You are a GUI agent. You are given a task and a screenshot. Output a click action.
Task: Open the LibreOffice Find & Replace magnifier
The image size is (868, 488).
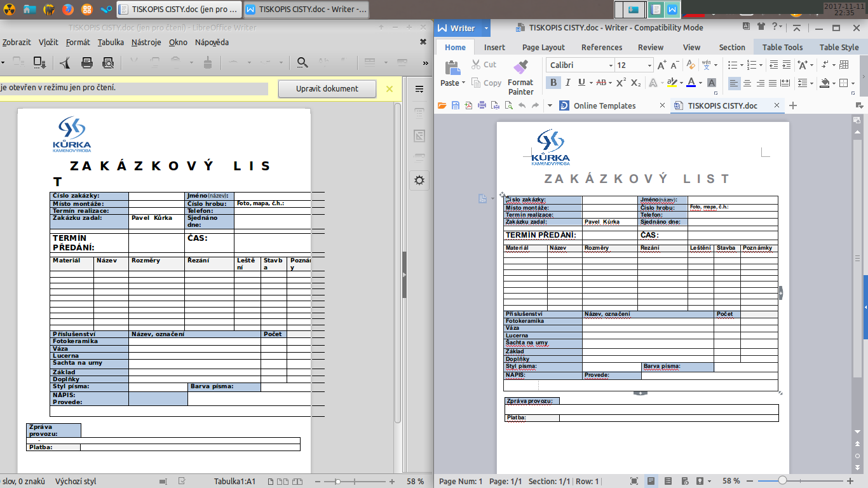coord(303,62)
